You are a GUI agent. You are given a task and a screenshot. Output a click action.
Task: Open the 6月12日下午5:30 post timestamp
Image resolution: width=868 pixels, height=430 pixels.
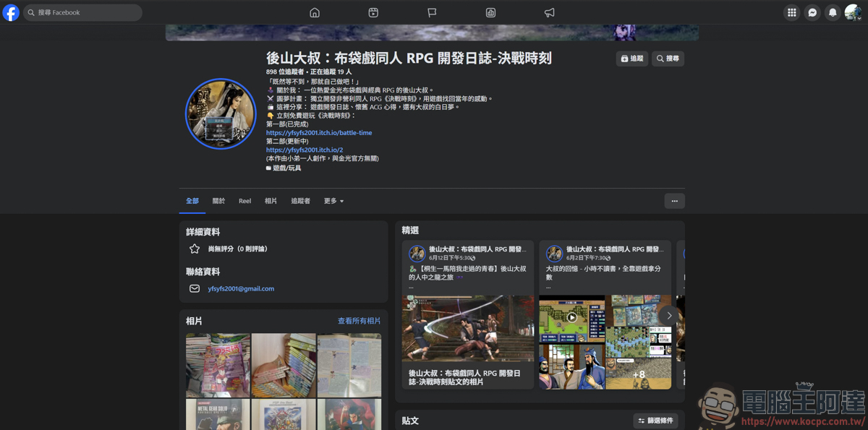click(450, 258)
